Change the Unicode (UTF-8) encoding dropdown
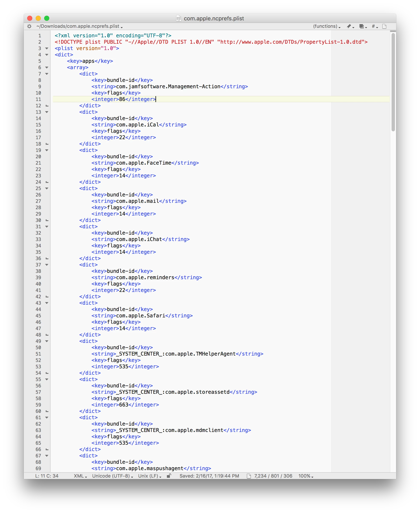Viewport: 420px width, 513px height. 112,476
